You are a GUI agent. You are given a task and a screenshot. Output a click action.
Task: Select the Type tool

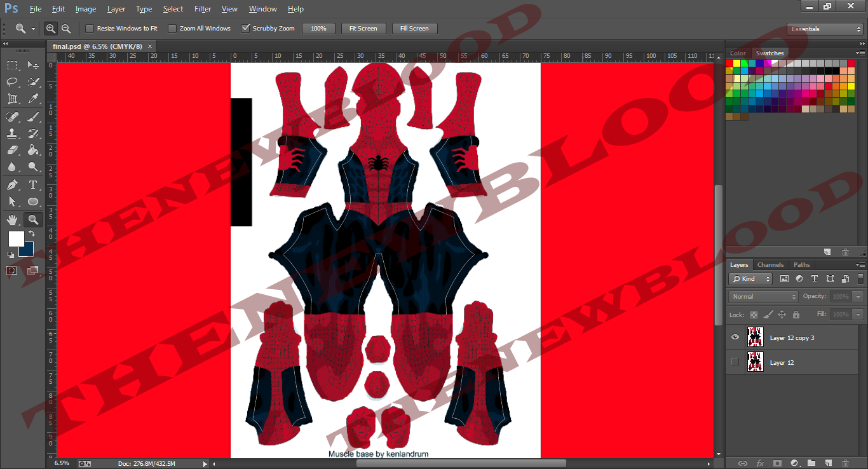point(33,185)
